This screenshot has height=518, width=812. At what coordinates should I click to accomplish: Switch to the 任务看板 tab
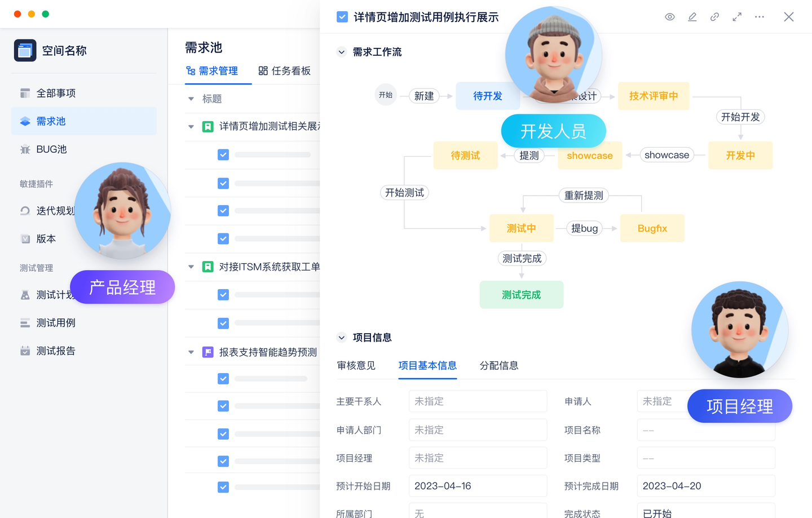[285, 71]
